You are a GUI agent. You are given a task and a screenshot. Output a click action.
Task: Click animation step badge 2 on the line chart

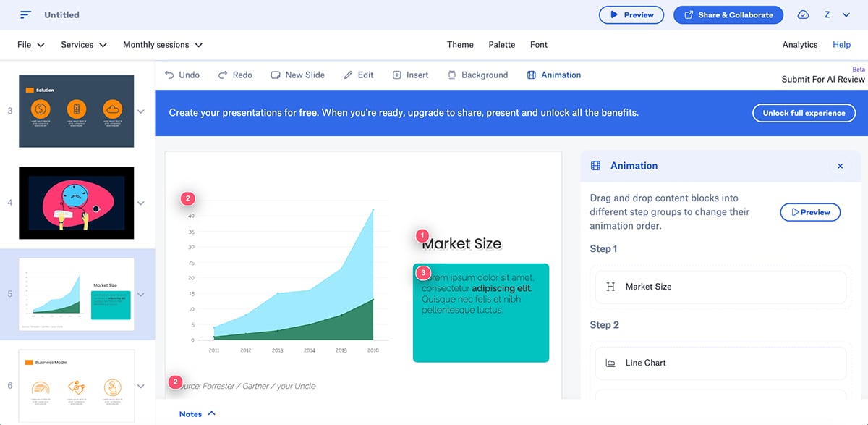pyautogui.click(x=187, y=198)
